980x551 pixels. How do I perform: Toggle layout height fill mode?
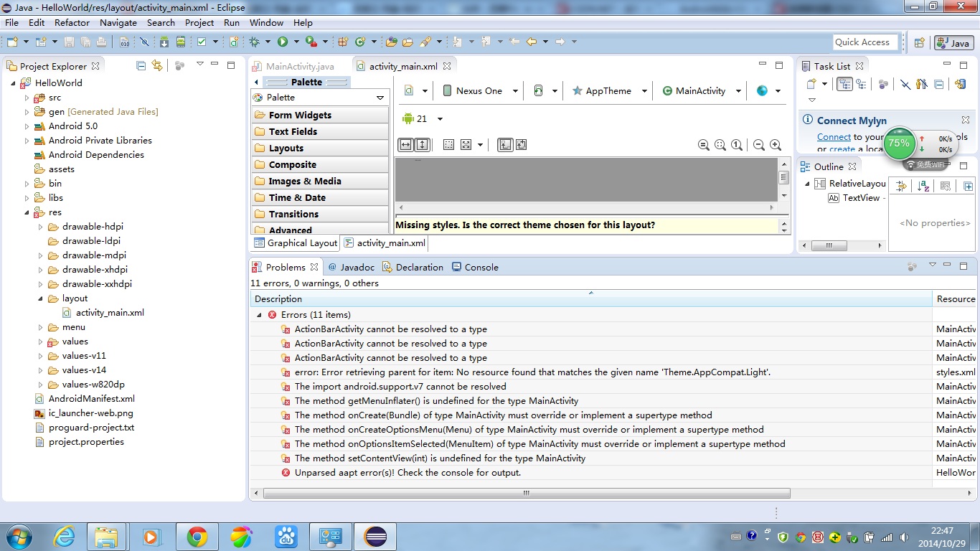[422, 145]
